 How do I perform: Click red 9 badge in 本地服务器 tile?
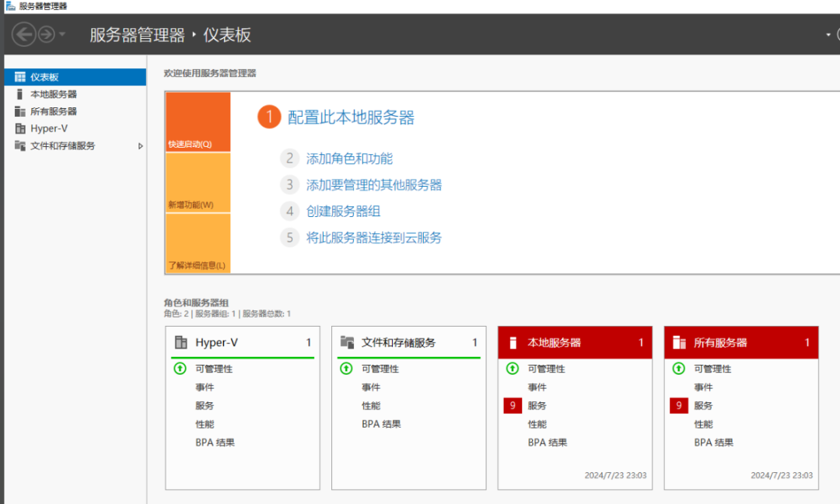513,405
